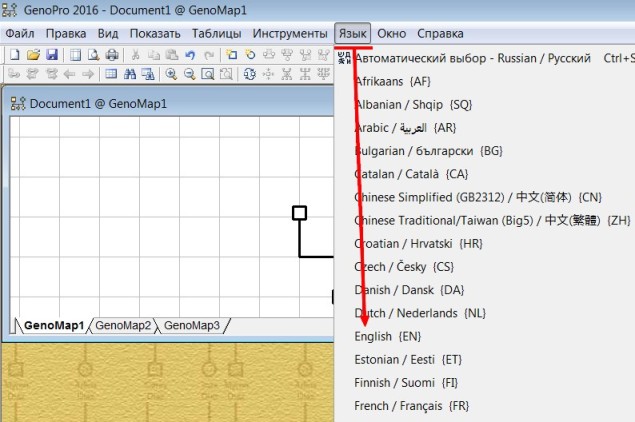Image resolution: width=635 pixels, height=422 pixels.
Task: Open the Инструменты menu
Action: pyautogui.click(x=289, y=34)
